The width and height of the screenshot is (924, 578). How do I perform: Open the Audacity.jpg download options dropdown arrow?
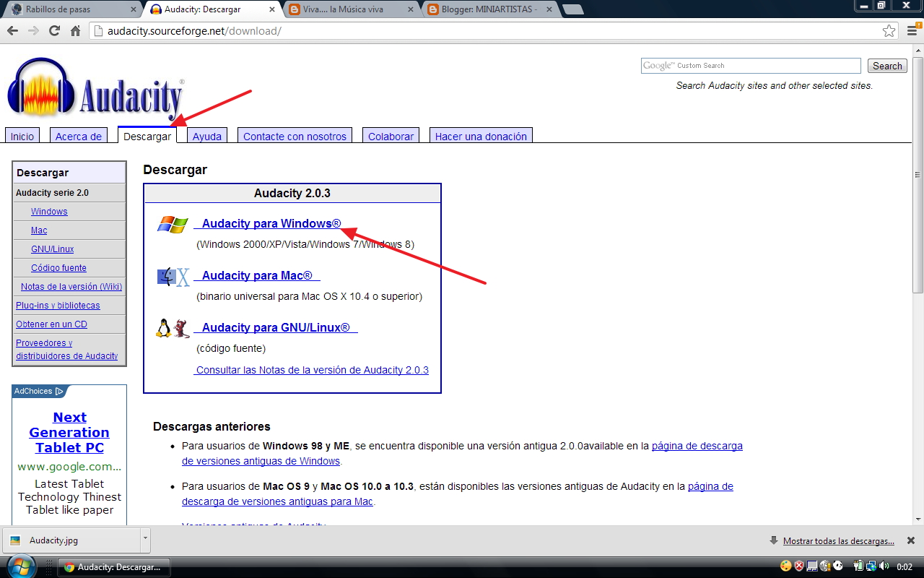(x=145, y=539)
